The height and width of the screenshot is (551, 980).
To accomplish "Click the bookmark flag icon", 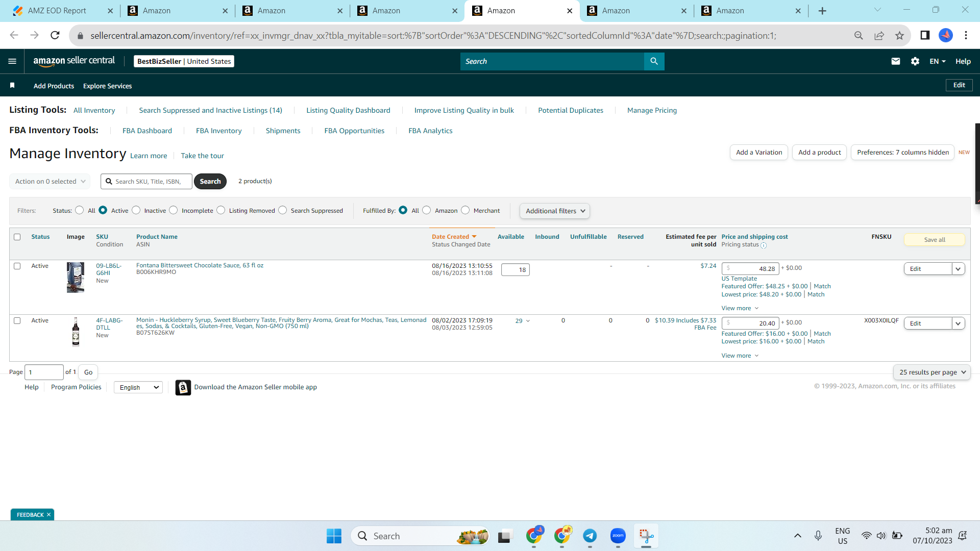I will (x=12, y=85).
